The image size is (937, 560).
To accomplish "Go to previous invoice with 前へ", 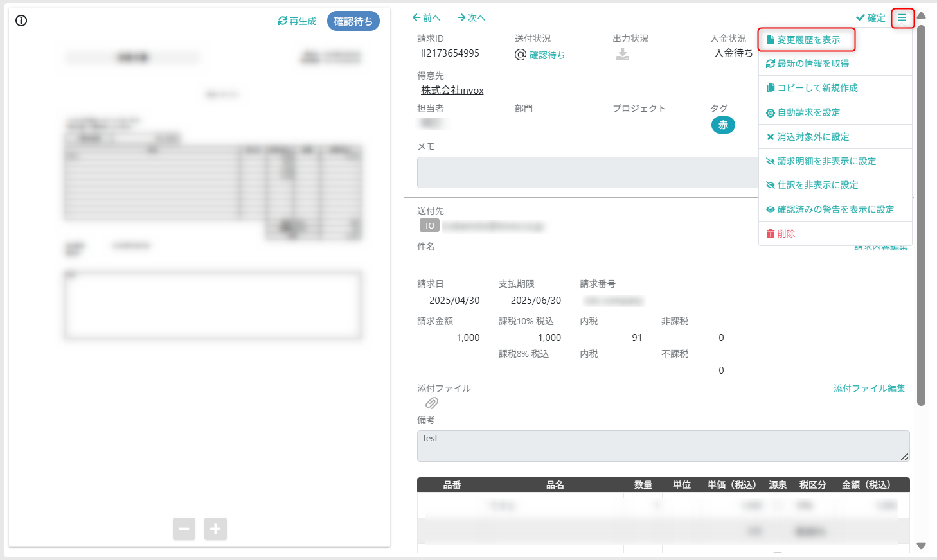I will tap(427, 18).
